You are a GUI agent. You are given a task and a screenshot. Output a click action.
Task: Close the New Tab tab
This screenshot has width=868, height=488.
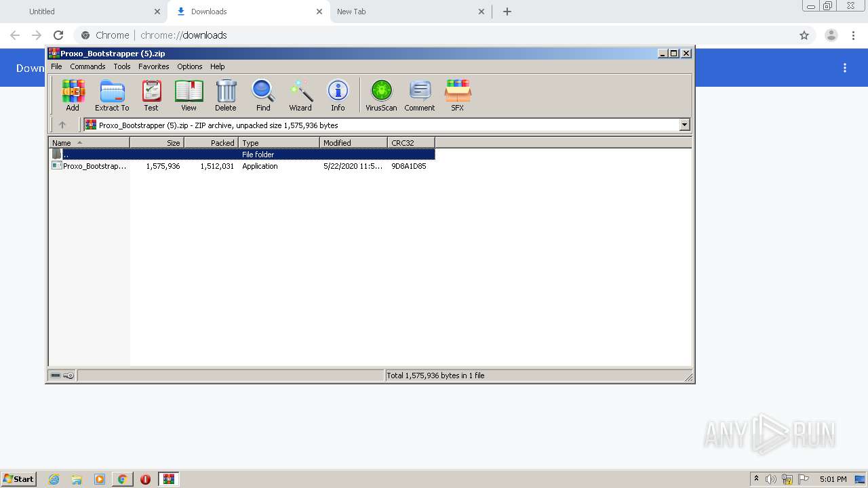click(x=481, y=12)
